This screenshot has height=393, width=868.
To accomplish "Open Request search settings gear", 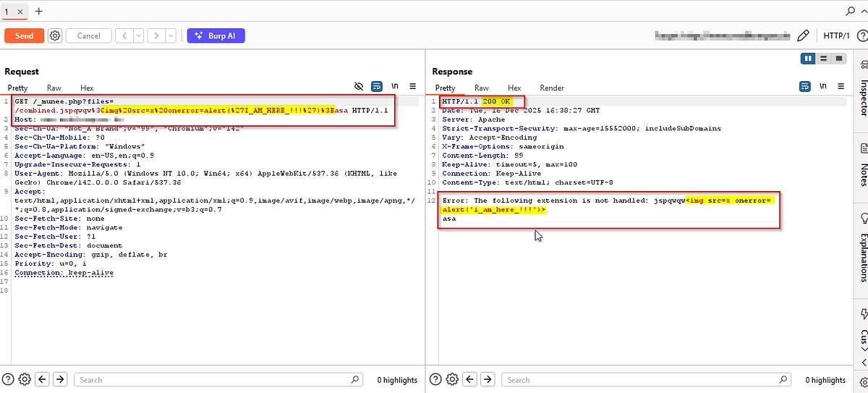I will point(25,379).
